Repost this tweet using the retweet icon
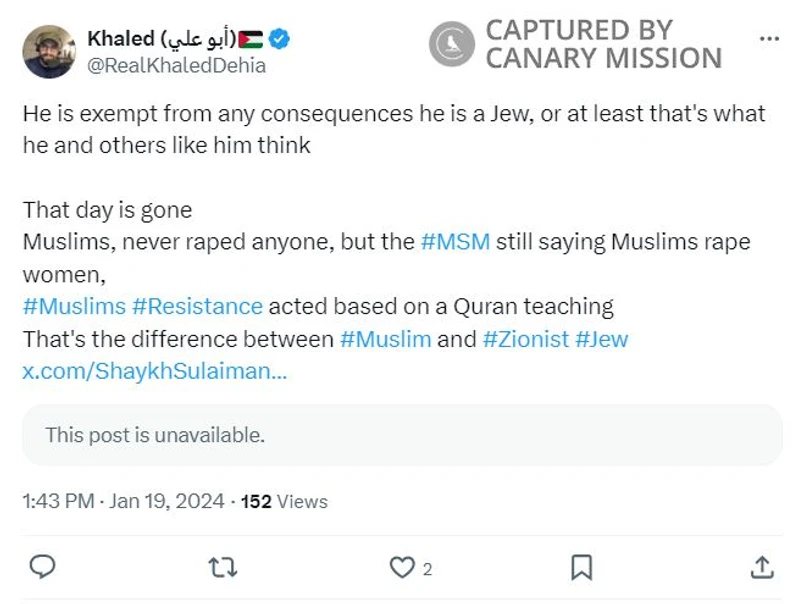 pyautogui.click(x=222, y=567)
